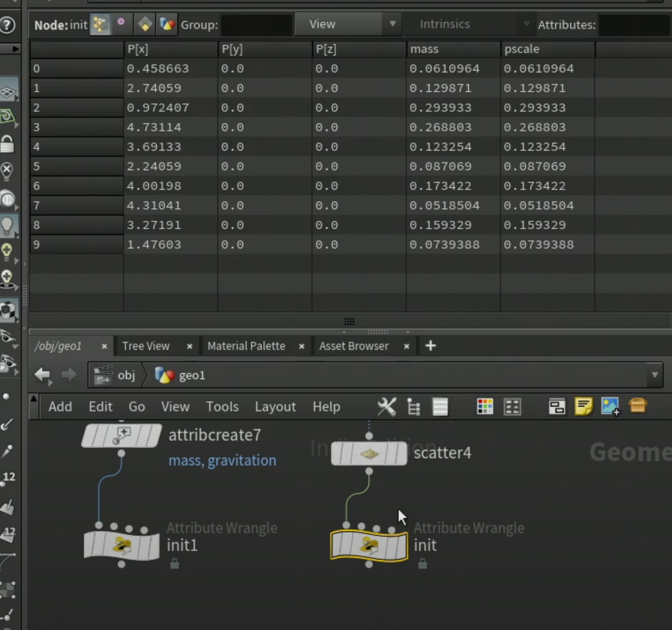
Task: Open the Layout menu
Action: (275, 407)
